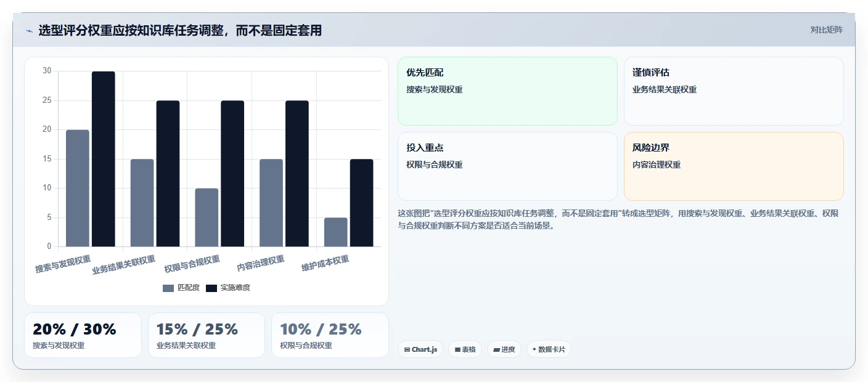
Task: Click the 业务结果关联权重 dark bar
Action: click(x=168, y=174)
